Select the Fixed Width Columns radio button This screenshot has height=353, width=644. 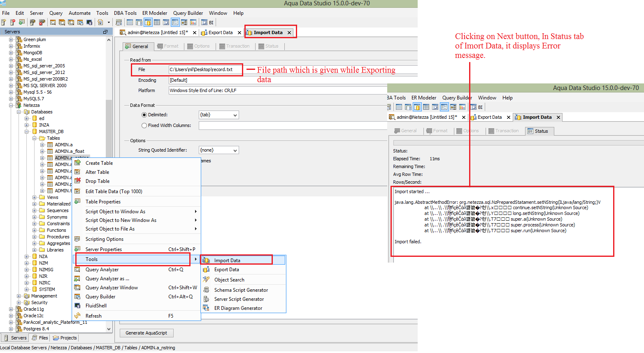(144, 126)
